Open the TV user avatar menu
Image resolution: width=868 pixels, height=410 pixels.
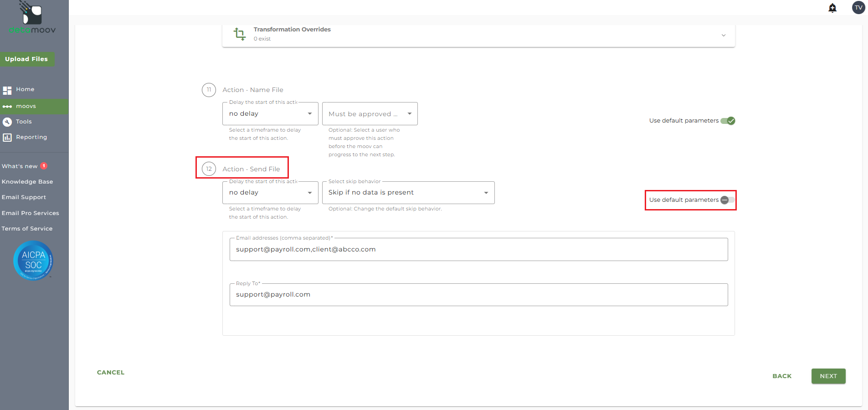point(858,8)
